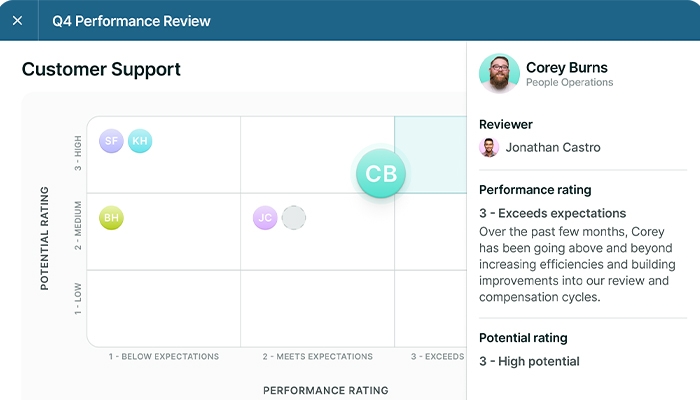Click the large CB avatar bubble
Image resolution: width=700 pixels, height=400 pixels.
coord(381,174)
